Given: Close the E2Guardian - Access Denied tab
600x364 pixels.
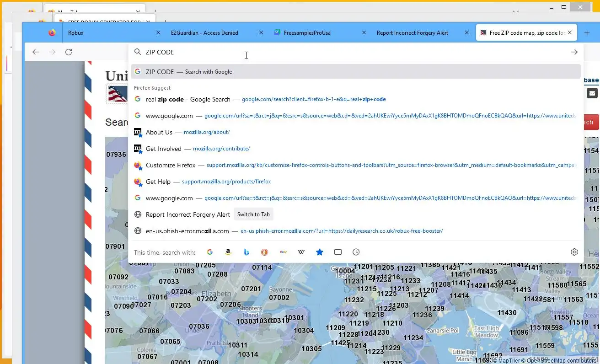Looking at the screenshot, I should point(261,33).
